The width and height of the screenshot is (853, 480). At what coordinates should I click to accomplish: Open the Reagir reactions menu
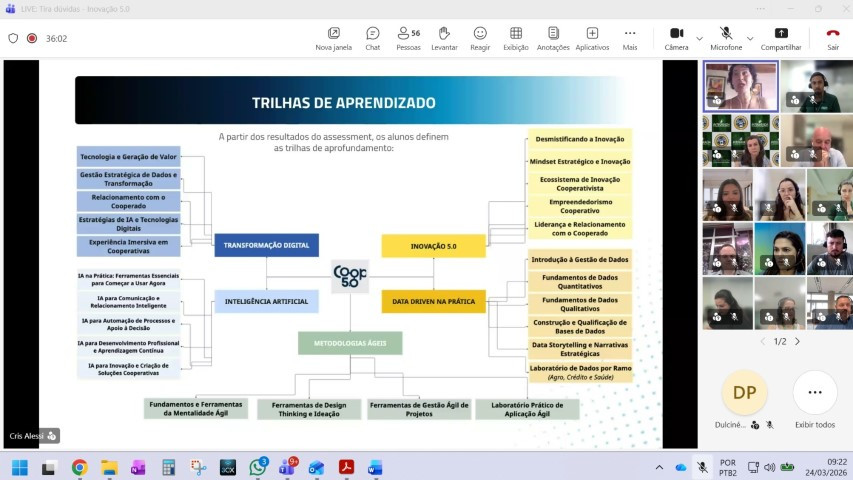pos(480,38)
